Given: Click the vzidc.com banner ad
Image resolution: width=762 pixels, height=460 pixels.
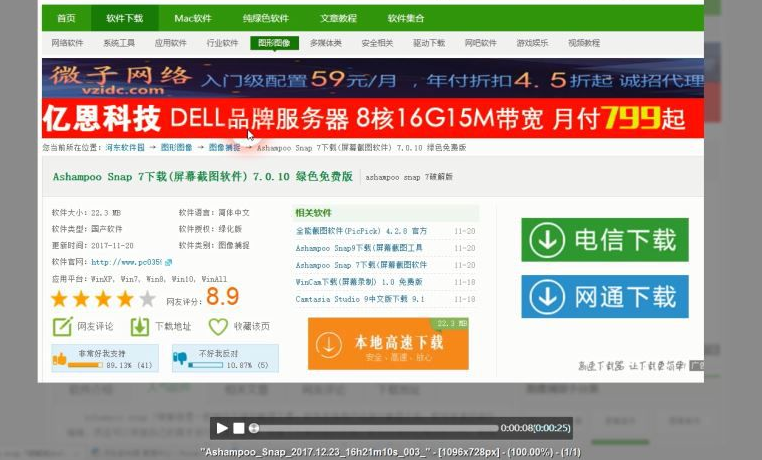Looking at the screenshot, I should pyautogui.click(x=373, y=78).
